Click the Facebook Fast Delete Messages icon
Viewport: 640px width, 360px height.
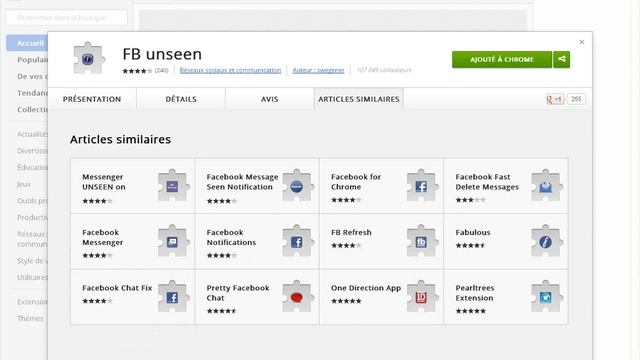click(547, 186)
